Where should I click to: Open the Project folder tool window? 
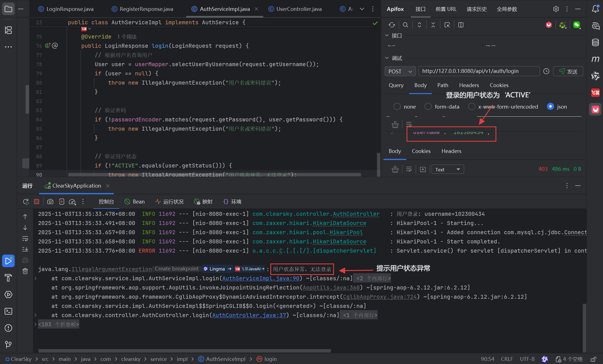[8, 9]
